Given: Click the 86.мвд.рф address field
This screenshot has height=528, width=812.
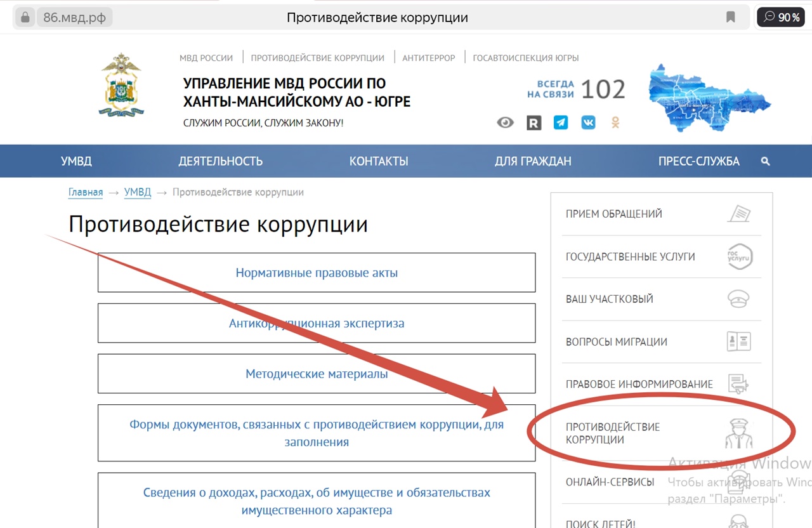Looking at the screenshot, I should pyautogui.click(x=74, y=17).
